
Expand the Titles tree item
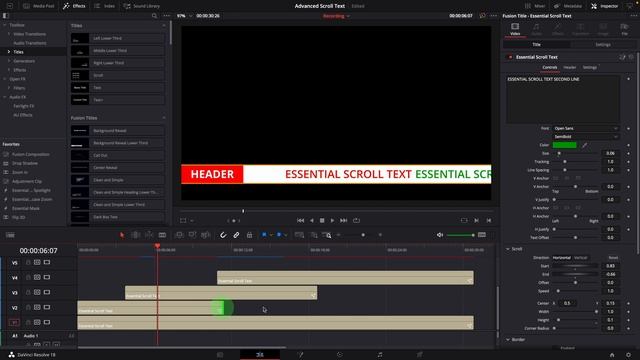coord(9,52)
